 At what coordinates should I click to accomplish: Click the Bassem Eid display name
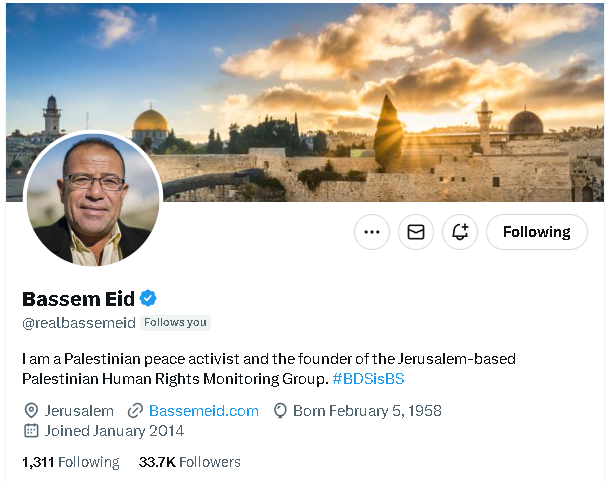pos(78,298)
